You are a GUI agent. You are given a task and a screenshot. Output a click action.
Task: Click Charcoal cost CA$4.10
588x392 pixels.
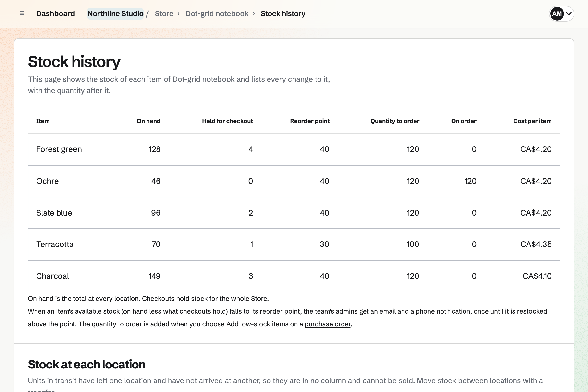pyautogui.click(x=537, y=276)
